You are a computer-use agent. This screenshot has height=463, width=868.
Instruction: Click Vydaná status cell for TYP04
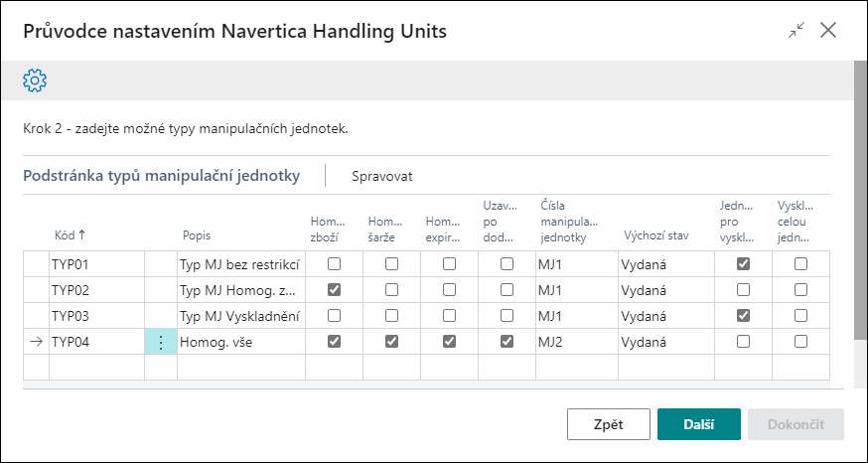[x=666, y=342]
